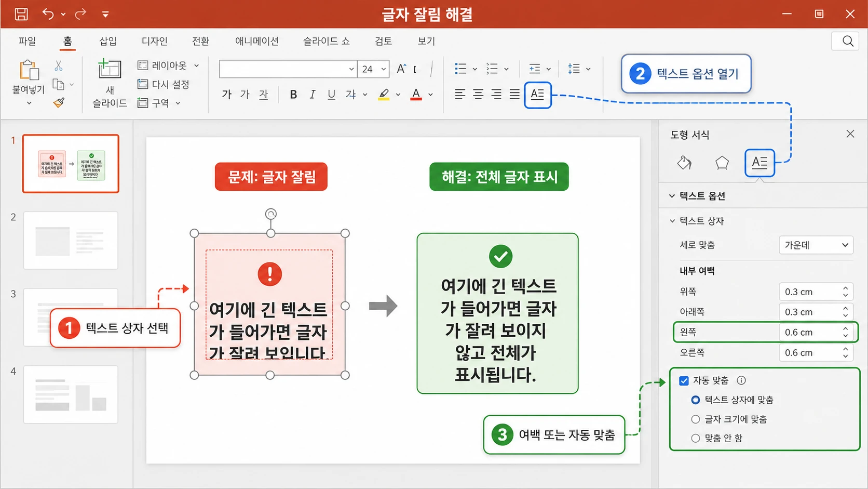
Task: Click the 다시 설정 button
Action: (164, 84)
